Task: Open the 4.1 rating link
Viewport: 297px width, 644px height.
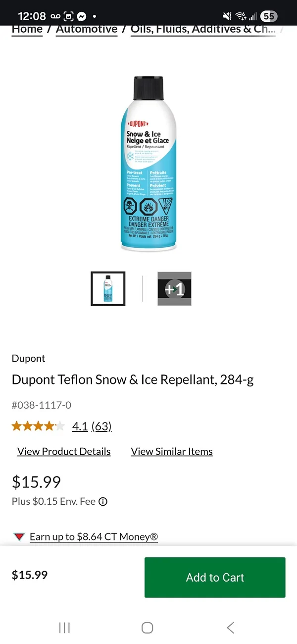Action: pyautogui.click(x=80, y=426)
